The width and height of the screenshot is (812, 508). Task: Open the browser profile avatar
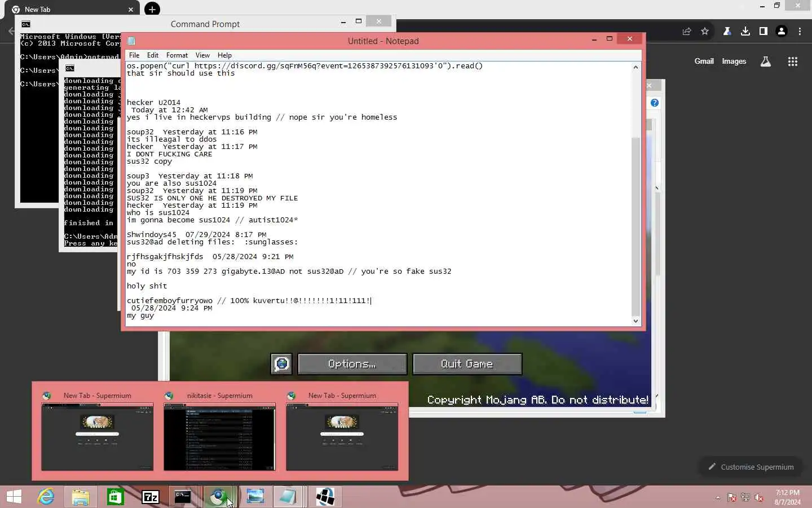782,32
